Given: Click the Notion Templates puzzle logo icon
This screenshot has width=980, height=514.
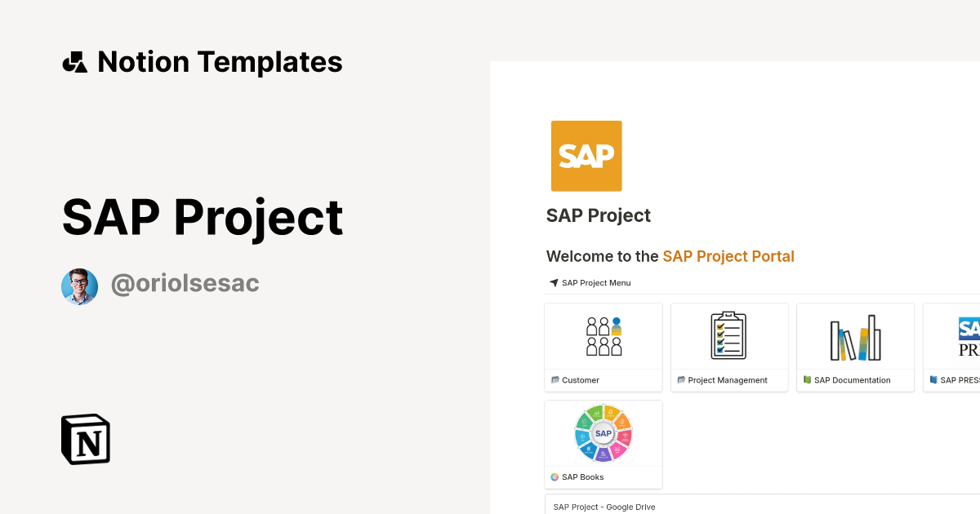Looking at the screenshot, I should 75,62.
